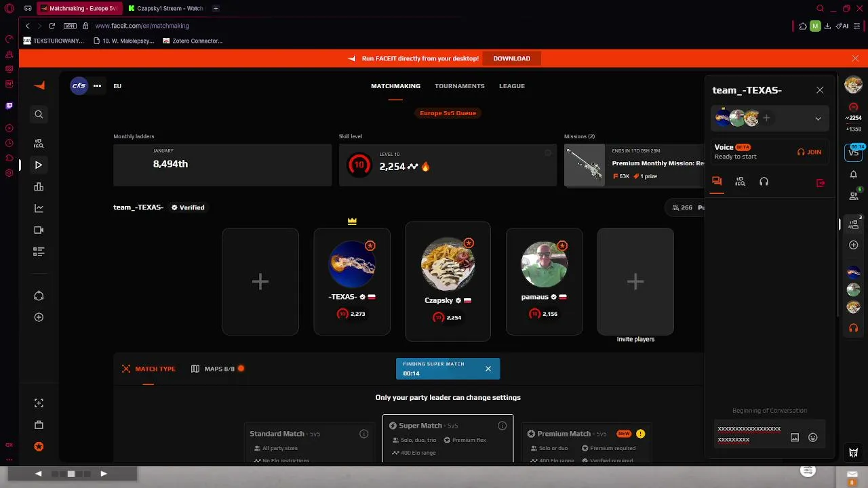Click the orange headphones icon at the bottom of the right rail
Viewport: 868px width, 488px height.
854,328
